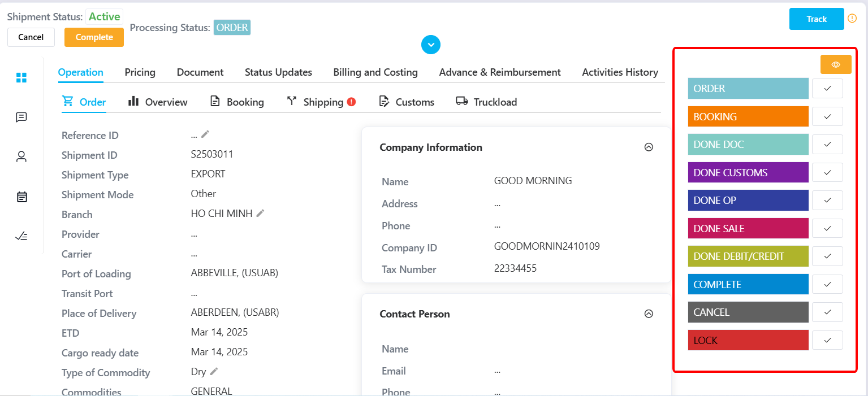The width and height of the screenshot is (868, 396).
Task: Select the teal DONE DOC bar
Action: pos(748,145)
